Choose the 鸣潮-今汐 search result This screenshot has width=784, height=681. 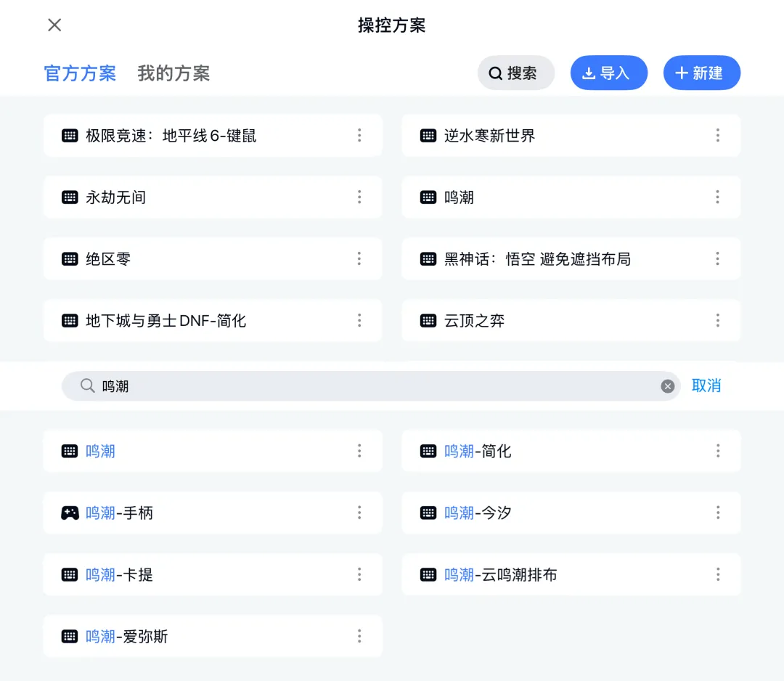point(571,513)
